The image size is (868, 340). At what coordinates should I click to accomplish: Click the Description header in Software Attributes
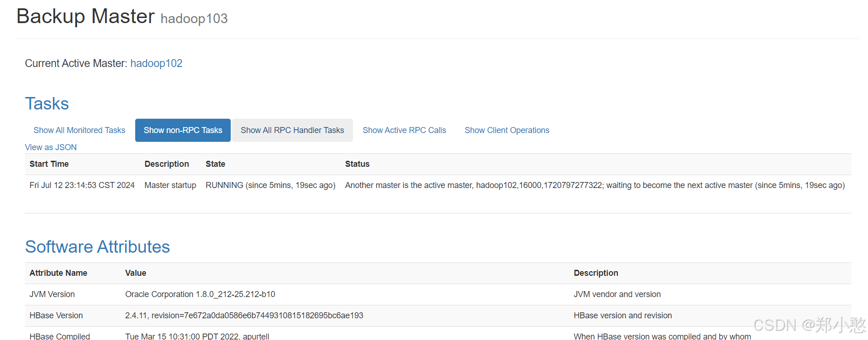[x=596, y=273]
